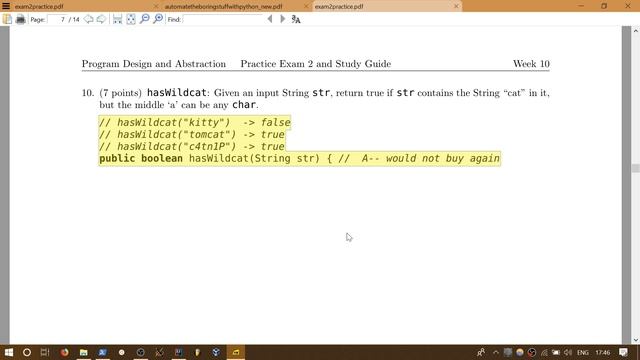Go to the next page with the arrow
Image resolution: width=640 pixels, height=360 pixels.
click(x=101, y=19)
